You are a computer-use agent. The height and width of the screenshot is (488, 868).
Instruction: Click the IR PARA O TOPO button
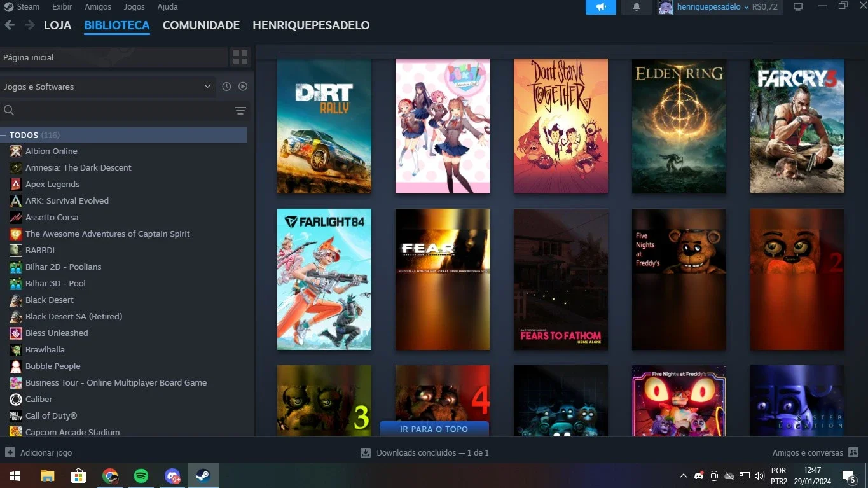coord(434,429)
